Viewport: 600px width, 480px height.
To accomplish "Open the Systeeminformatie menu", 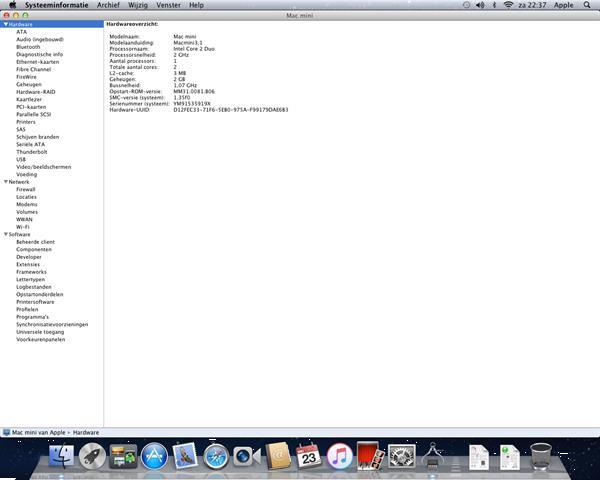I will [x=57, y=5].
